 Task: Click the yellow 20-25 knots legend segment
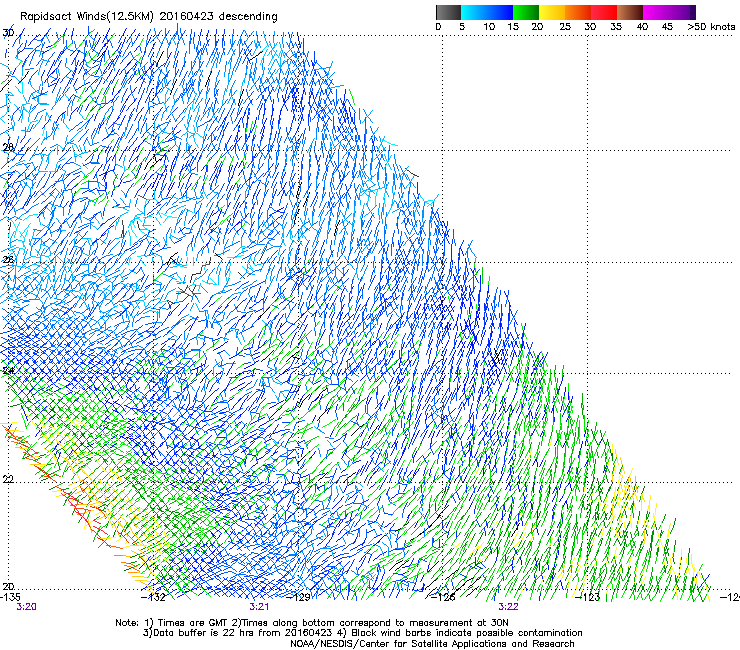(x=552, y=12)
